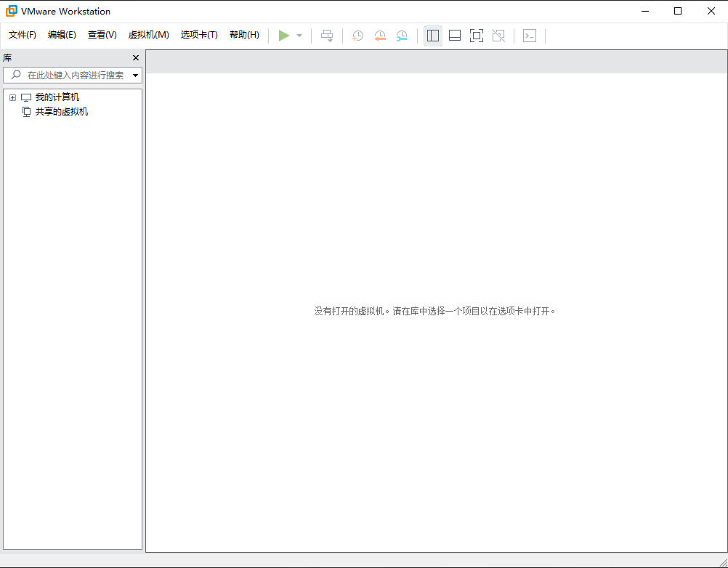
Task: Select 我的计算机 in the library tree
Action: 57,97
